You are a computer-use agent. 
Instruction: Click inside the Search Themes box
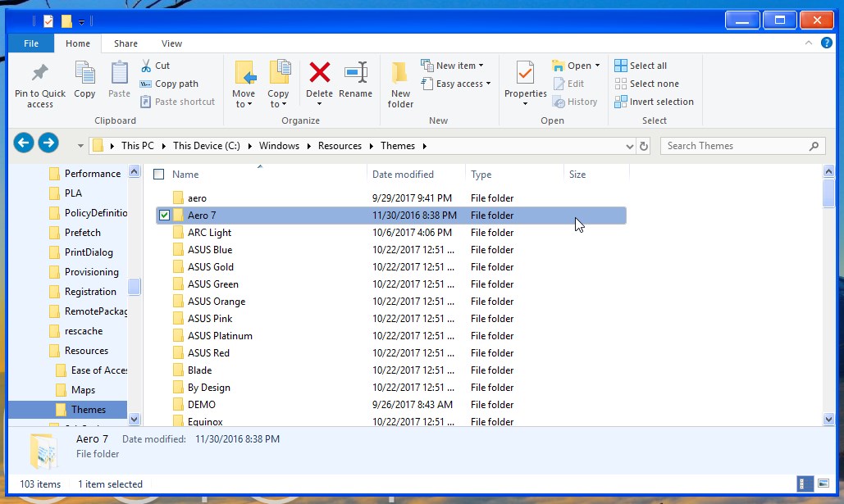(x=738, y=145)
